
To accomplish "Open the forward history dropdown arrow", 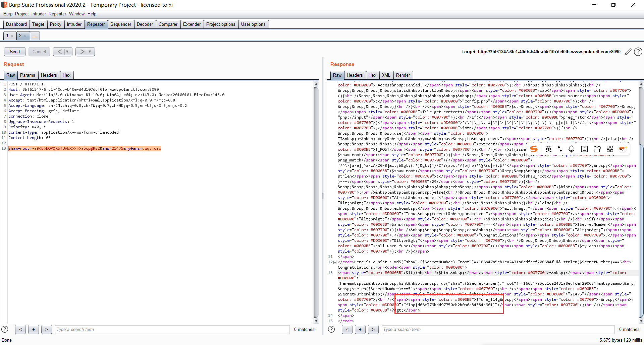I will (x=90, y=52).
